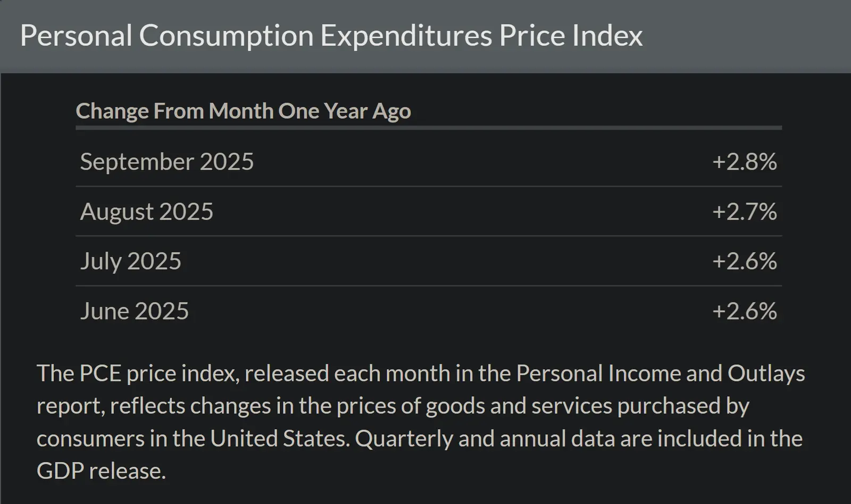
Task: Click the "GDP release" text
Action: 101,471
